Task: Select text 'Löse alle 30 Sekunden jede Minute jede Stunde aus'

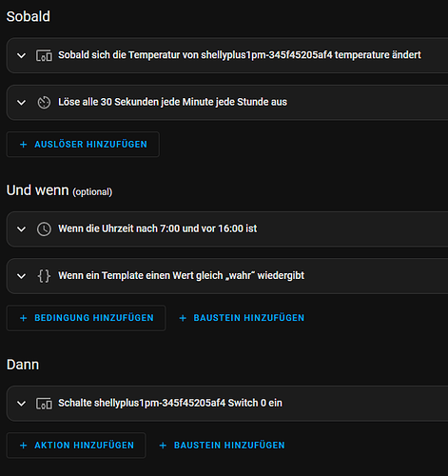Action: tap(172, 102)
